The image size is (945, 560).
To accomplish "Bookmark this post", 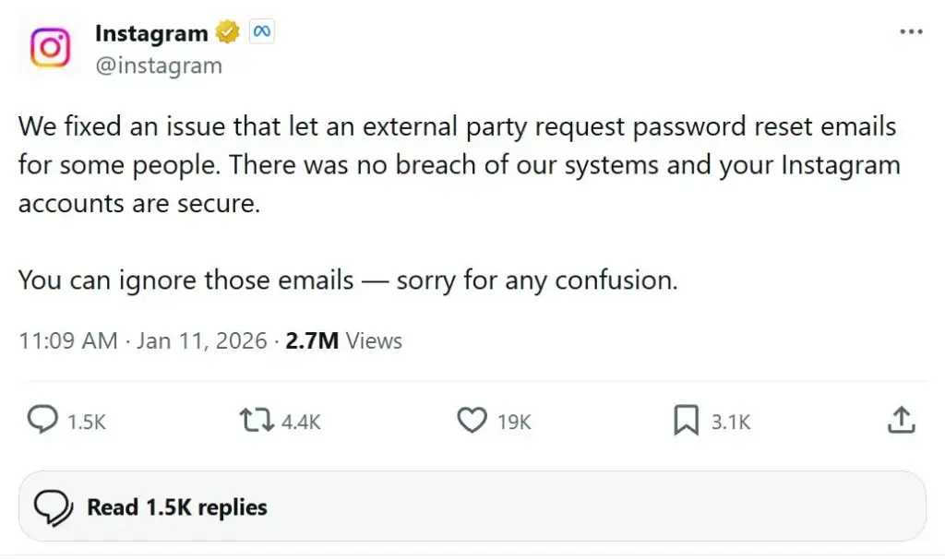I will coord(686,422).
